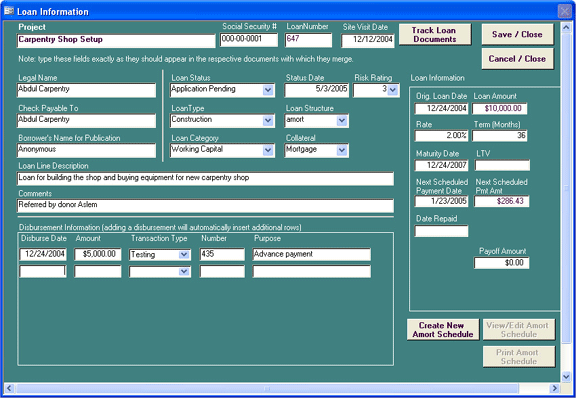This screenshot has width=576, height=398.
Task: Click the empty second-row Amount field
Action: pyautogui.click(x=98, y=272)
